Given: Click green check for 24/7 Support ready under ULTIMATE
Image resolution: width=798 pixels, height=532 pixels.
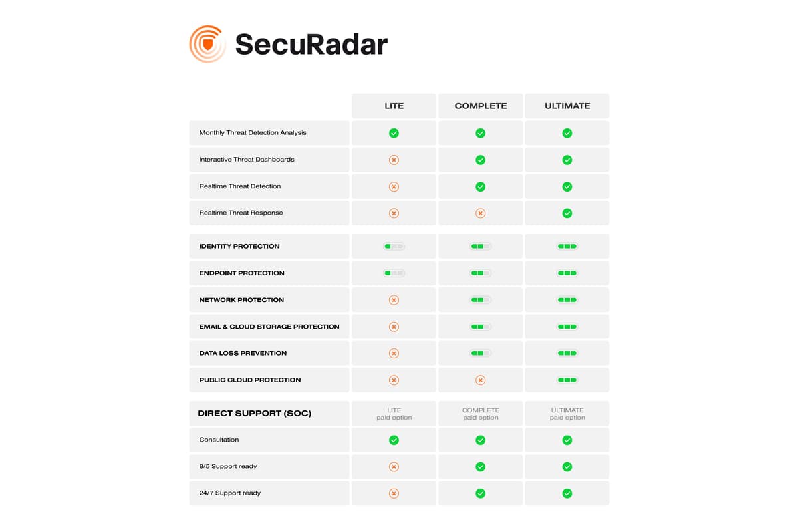Looking at the screenshot, I should [x=567, y=493].
